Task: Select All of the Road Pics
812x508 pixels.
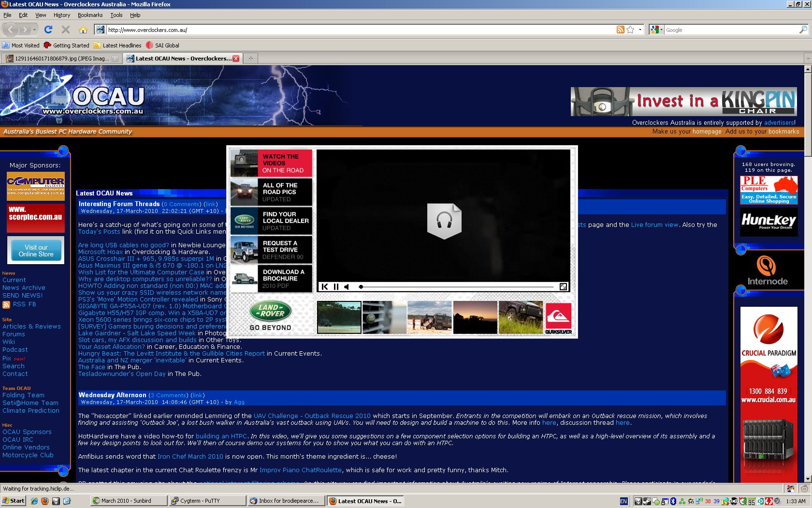Action: (x=271, y=192)
